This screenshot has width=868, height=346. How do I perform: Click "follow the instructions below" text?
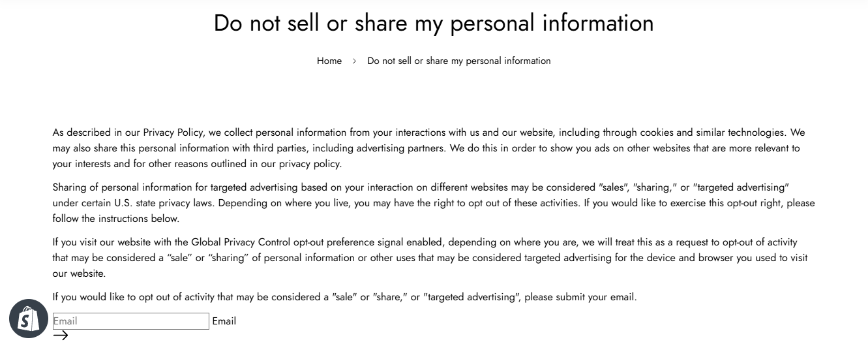pyautogui.click(x=115, y=219)
